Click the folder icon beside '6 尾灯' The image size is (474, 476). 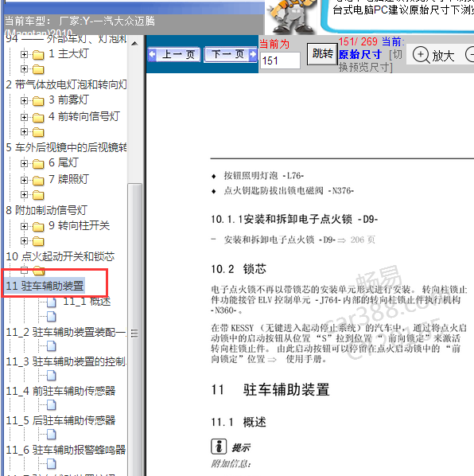[x=38, y=164]
